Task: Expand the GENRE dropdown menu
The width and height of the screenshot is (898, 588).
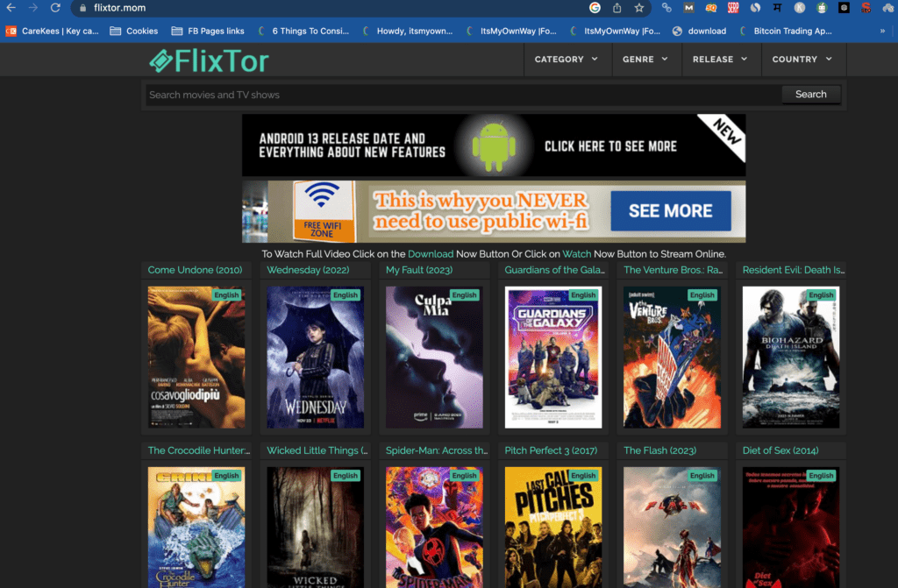Action: (x=645, y=59)
